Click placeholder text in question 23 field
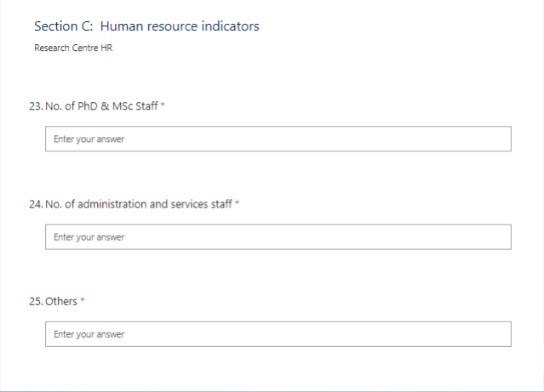 (89, 139)
